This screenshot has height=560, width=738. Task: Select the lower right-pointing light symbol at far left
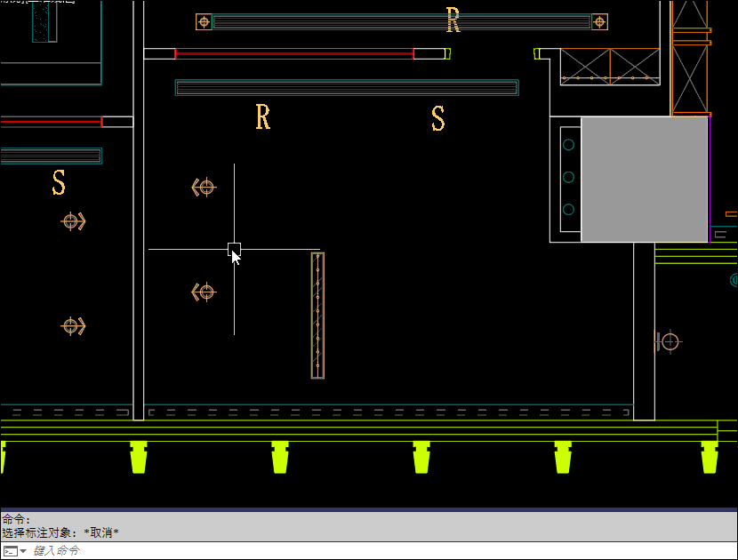tap(73, 326)
